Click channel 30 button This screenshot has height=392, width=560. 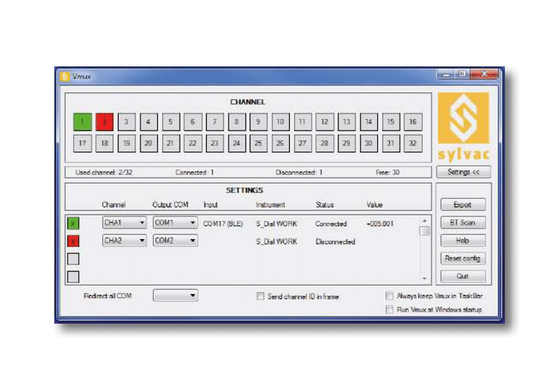pyautogui.click(x=368, y=143)
